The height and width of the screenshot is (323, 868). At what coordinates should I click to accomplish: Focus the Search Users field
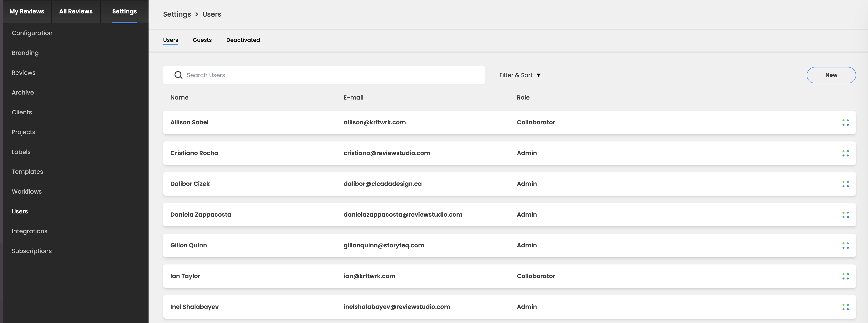point(324,75)
